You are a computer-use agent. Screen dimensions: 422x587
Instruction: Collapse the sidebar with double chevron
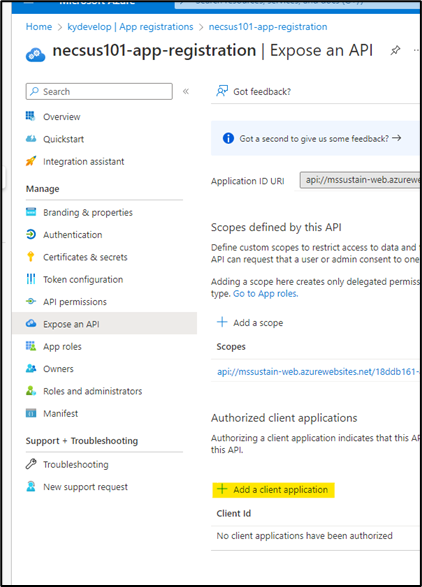coord(186,91)
